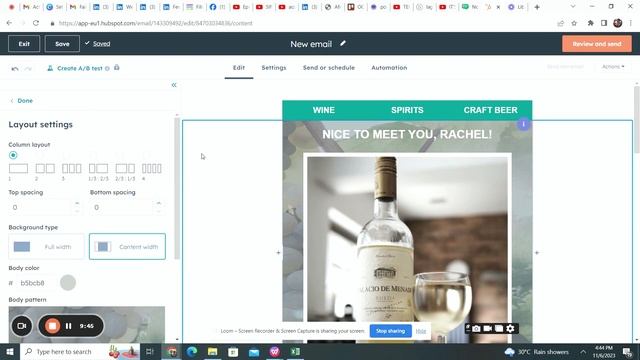Reload the browser page

(x=36, y=23)
